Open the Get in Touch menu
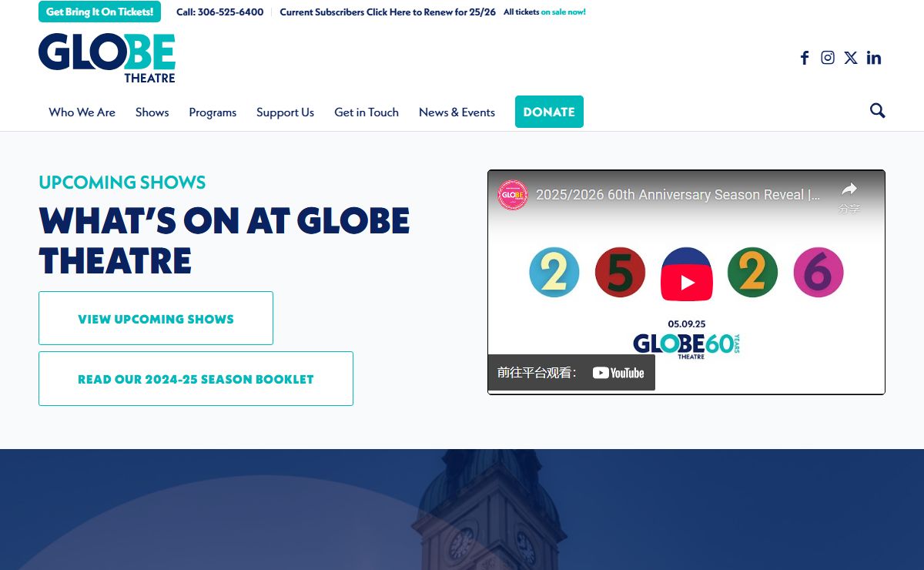The image size is (924, 570). coord(367,112)
